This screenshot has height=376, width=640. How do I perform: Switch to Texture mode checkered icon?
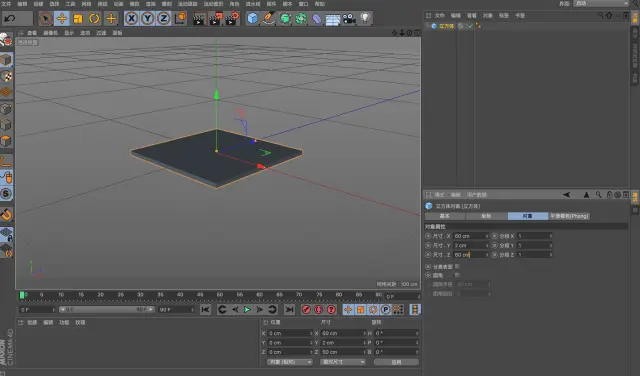point(6,76)
